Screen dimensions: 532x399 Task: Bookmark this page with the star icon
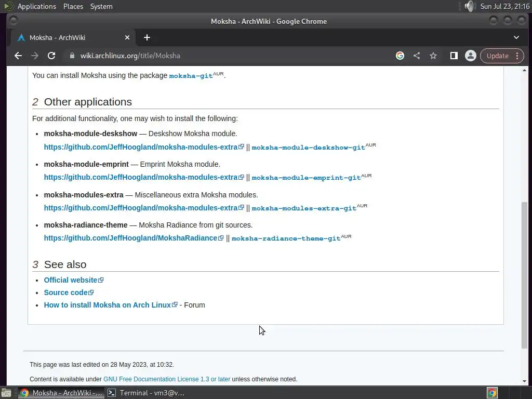(x=433, y=56)
